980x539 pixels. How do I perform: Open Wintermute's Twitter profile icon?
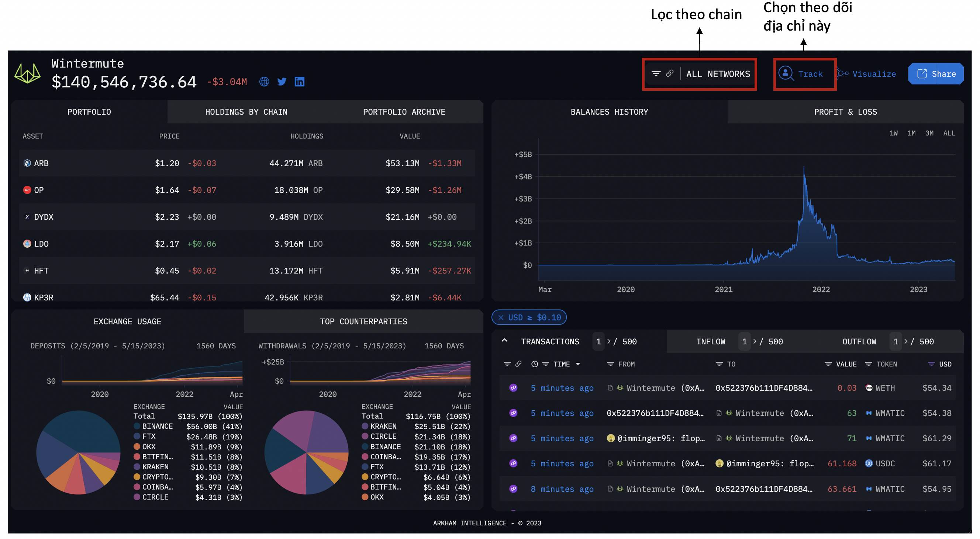tap(282, 82)
